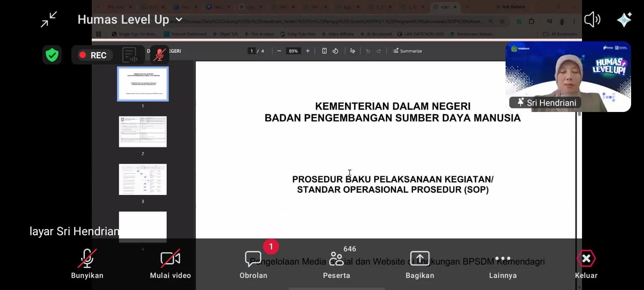Enable the PDF annotation draw tool

[x=353, y=51]
